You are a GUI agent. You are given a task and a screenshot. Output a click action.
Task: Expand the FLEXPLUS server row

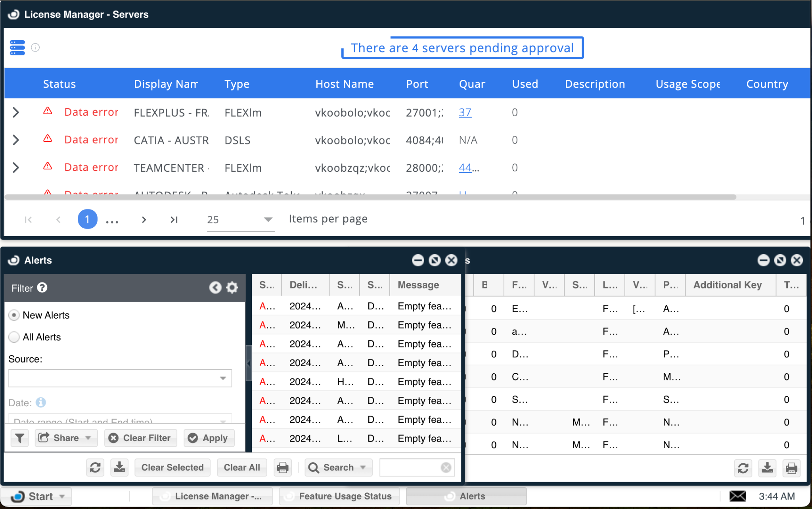pos(16,113)
